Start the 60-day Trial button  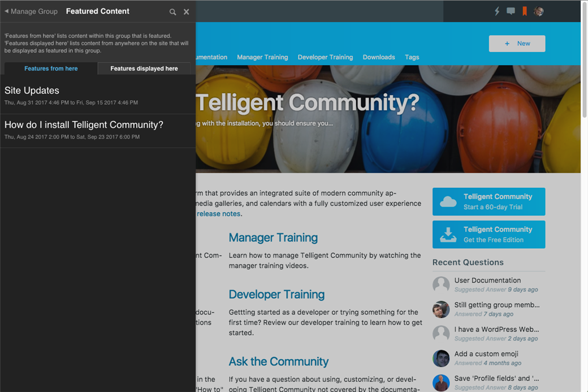coord(488,202)
